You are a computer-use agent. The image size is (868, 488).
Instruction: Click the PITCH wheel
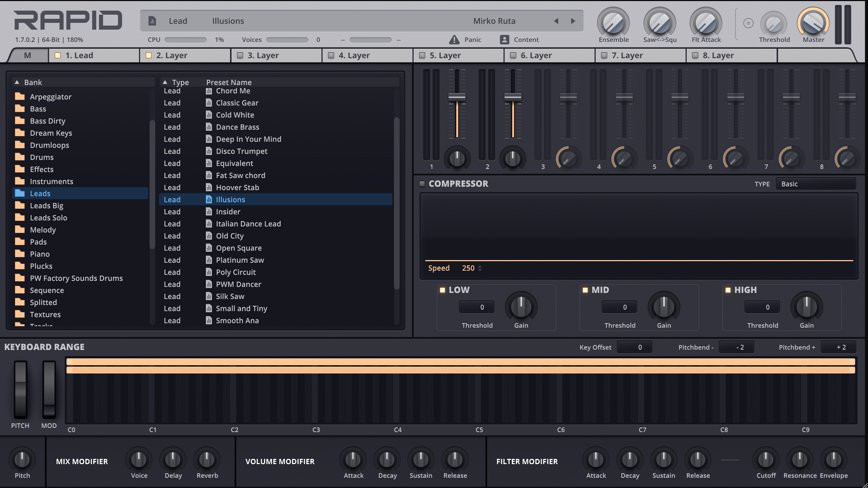tap(20, 389)
